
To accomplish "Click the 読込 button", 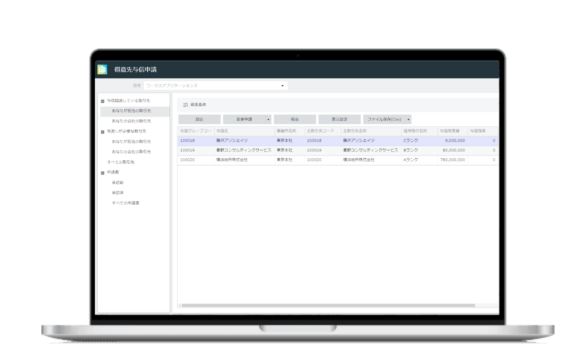I will tap(199, 119).
